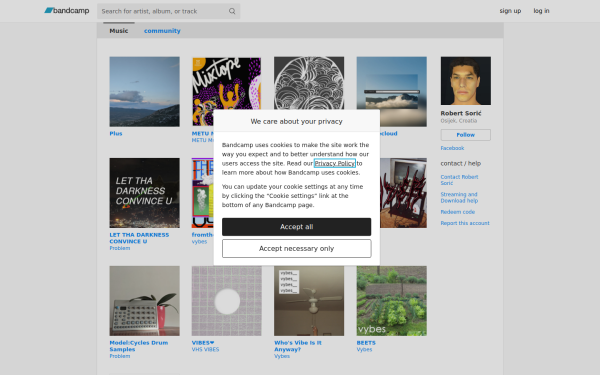Image resolution: width=600 pixels, height=375 pixels.
Task: Open the ceiling fan album cover
Action: [309, 301]
